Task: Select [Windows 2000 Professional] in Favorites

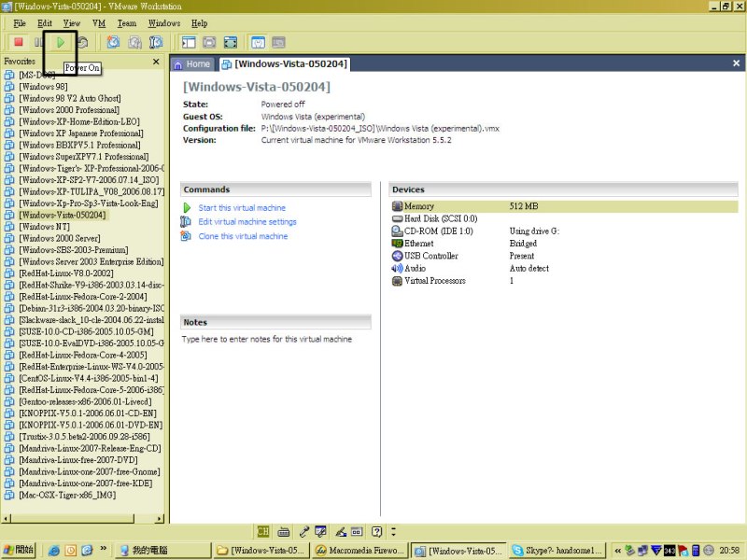Action: pos(69,109)
